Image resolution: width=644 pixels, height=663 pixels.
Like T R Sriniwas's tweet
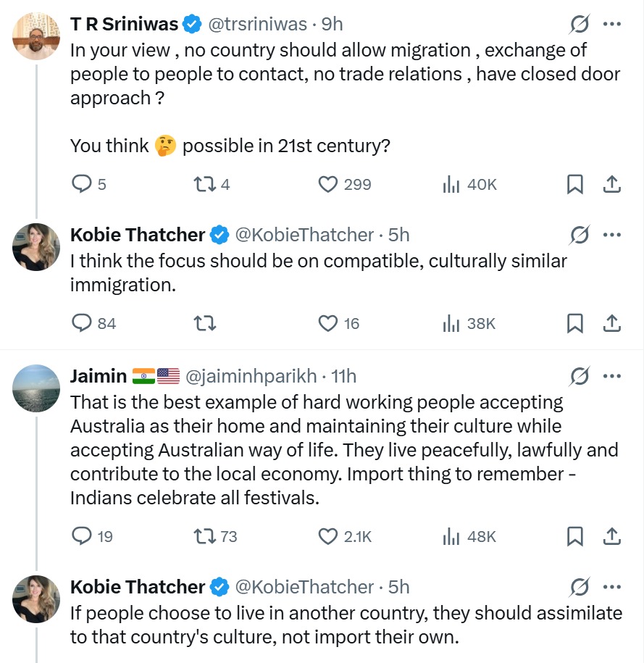329,185
